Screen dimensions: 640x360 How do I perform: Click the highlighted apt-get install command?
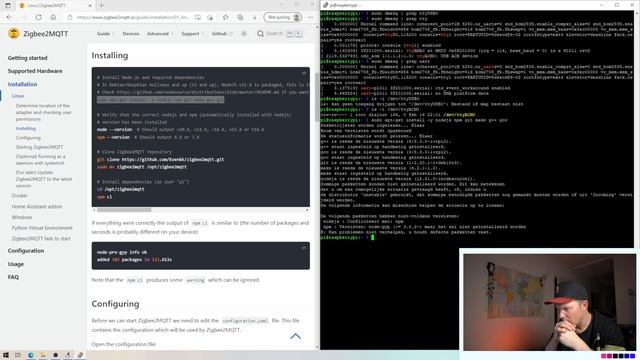[x=160, y=100]
